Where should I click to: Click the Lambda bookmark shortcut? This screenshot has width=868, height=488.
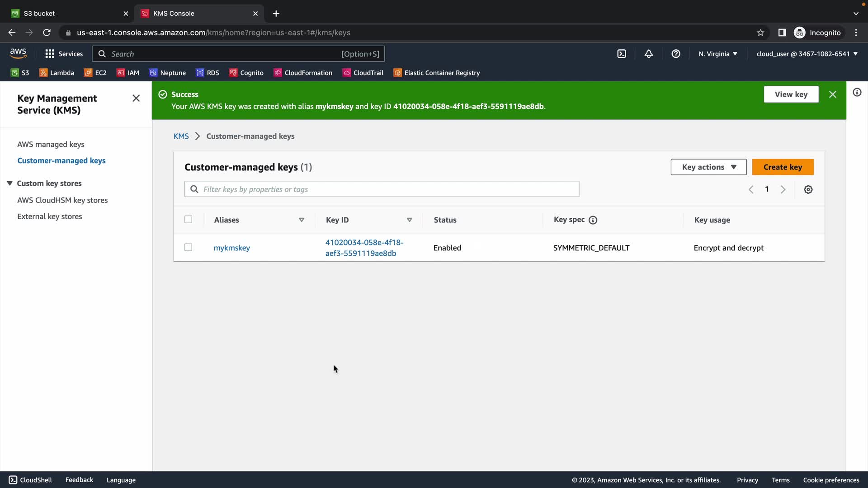(57, 73)
